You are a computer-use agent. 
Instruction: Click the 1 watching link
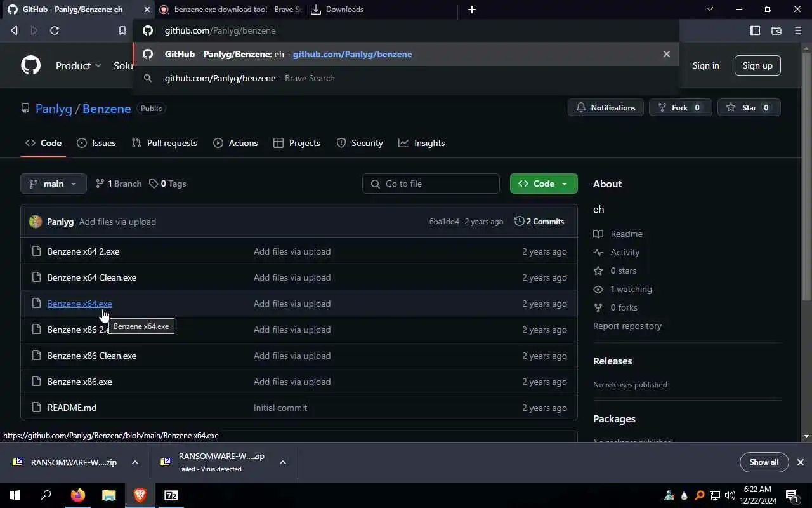623,289
